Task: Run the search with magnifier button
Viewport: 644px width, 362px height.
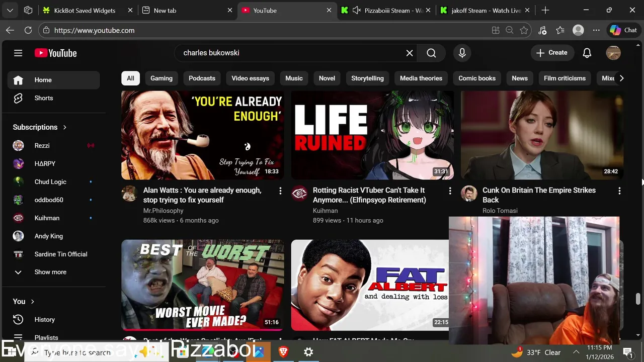Action: (431, 53)
